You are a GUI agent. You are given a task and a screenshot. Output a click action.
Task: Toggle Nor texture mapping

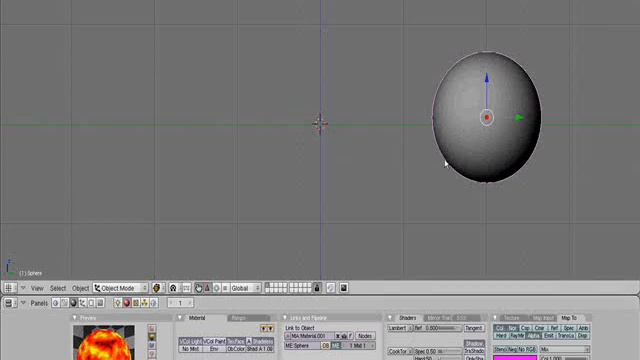pos(512,328)
